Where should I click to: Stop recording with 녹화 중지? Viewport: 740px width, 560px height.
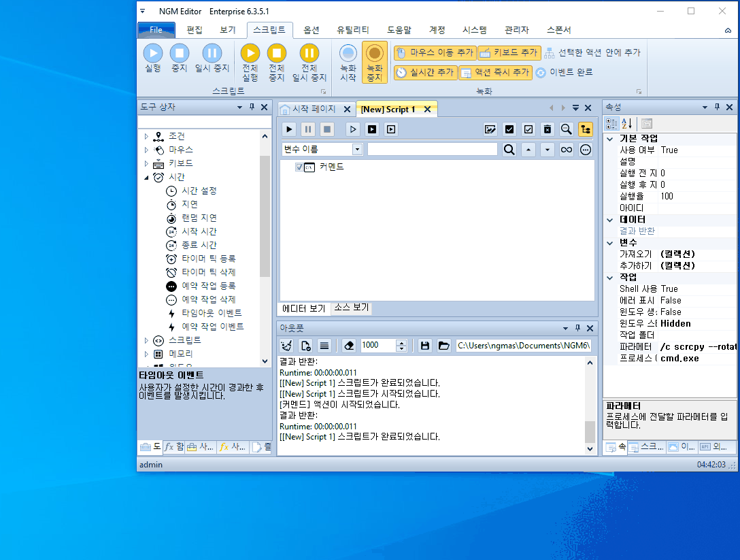click(374, 63)
